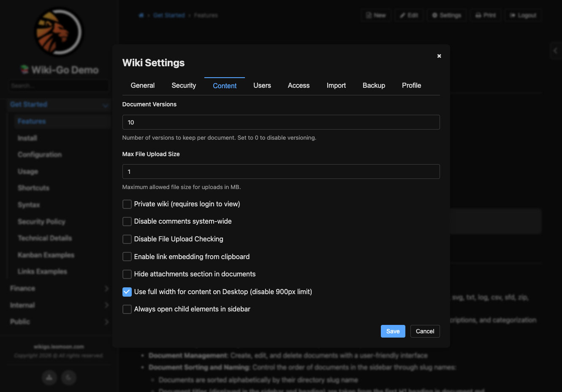Check Disable File Upload Checking
The image size is (562, 392).
click(127, 239)
